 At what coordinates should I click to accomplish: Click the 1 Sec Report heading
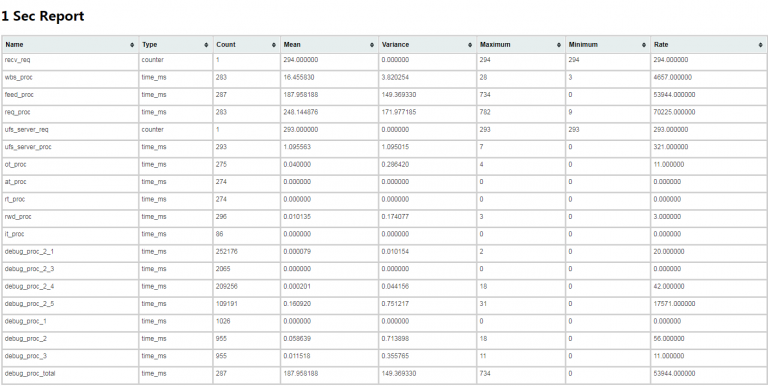pyautogui.click(x=43, y=16)
